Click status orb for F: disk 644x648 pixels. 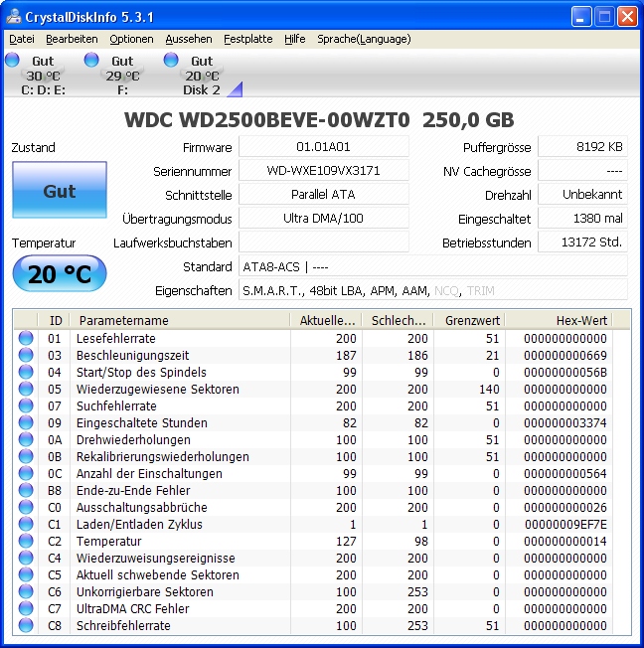(x=91, y=60)
